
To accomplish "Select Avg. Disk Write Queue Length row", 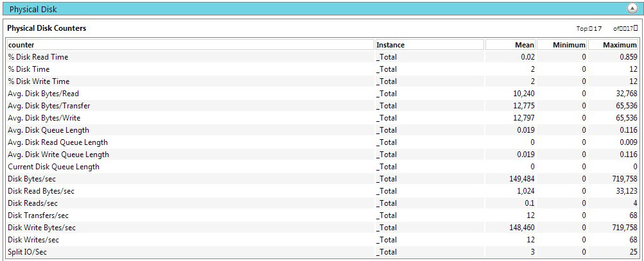I will pos(322,155).
